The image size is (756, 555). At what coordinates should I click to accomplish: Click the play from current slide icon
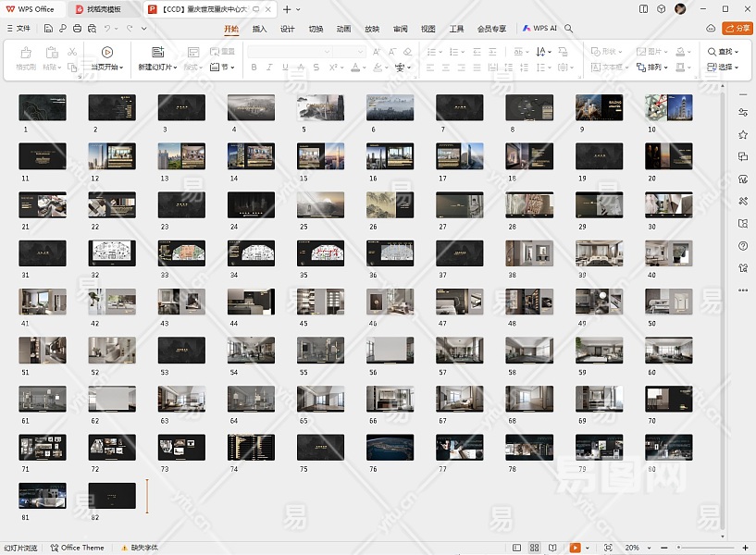pos(107,53)
